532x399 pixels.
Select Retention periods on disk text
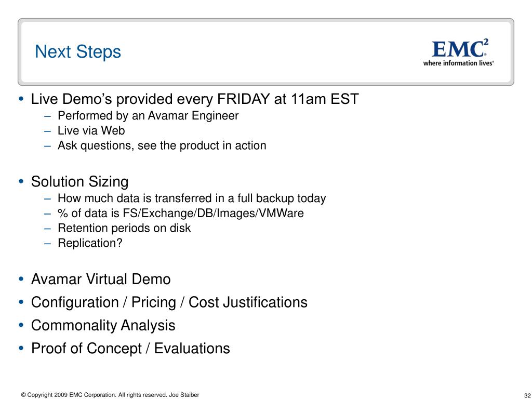coord(124,228)
